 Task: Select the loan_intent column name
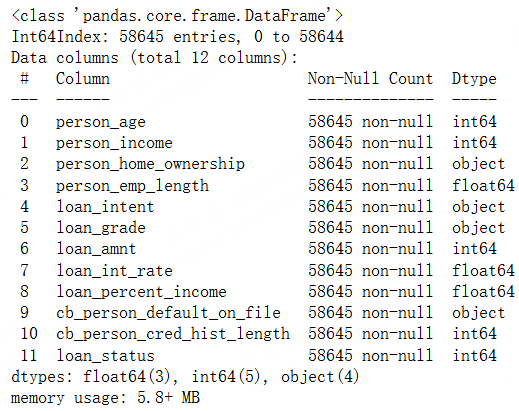pyautogui.click(x=105, y=207)
